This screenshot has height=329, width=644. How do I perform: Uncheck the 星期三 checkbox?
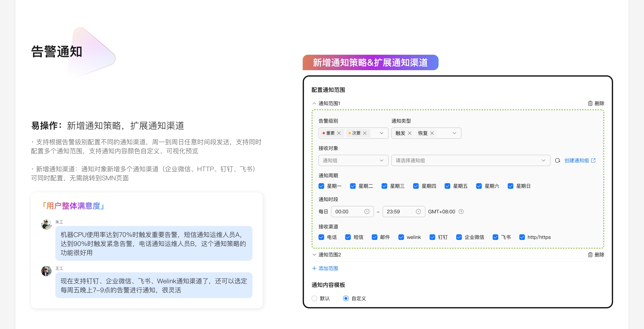[x=384, y=186]
